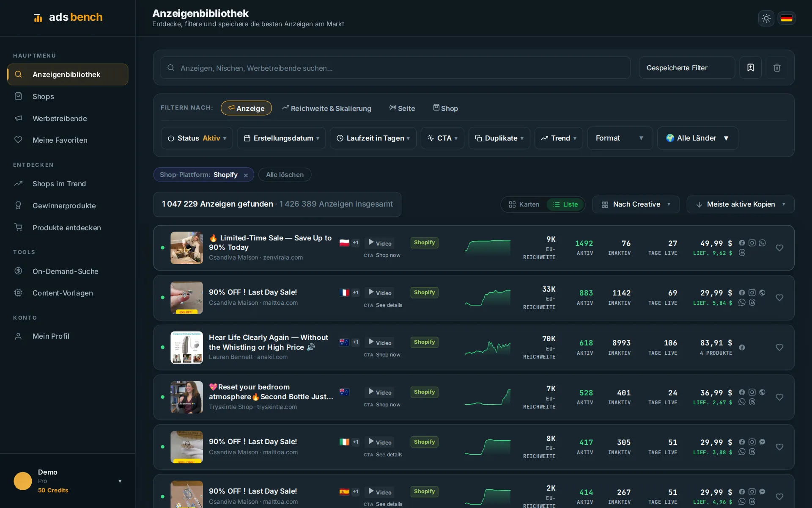Click Facebook icon in Hear Life row
The image size is (812, 508).
coord(742,348)
